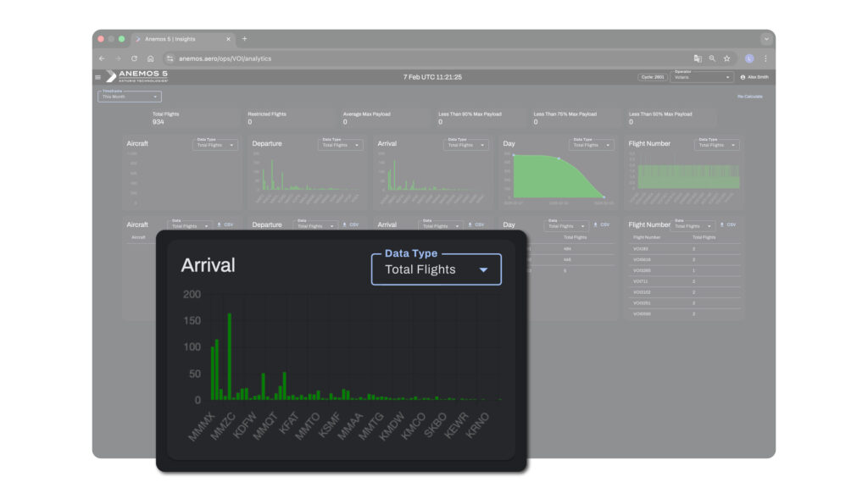Viewport: 868px width, 488px height.
Task: Download the Day table CSV
Action: (602, 225)
